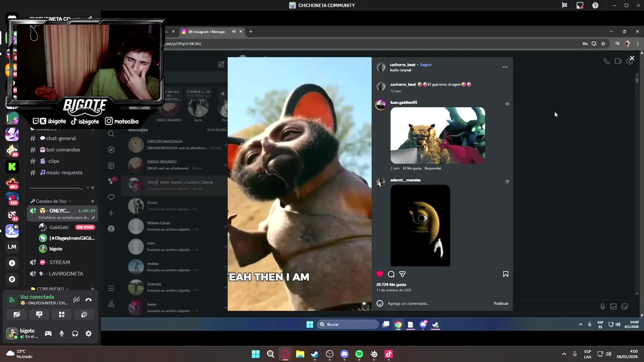Image resolution: width=644 pixels, height=362 pixels.
Task: Open a new browser tab with plus
Action: (251, 32)
